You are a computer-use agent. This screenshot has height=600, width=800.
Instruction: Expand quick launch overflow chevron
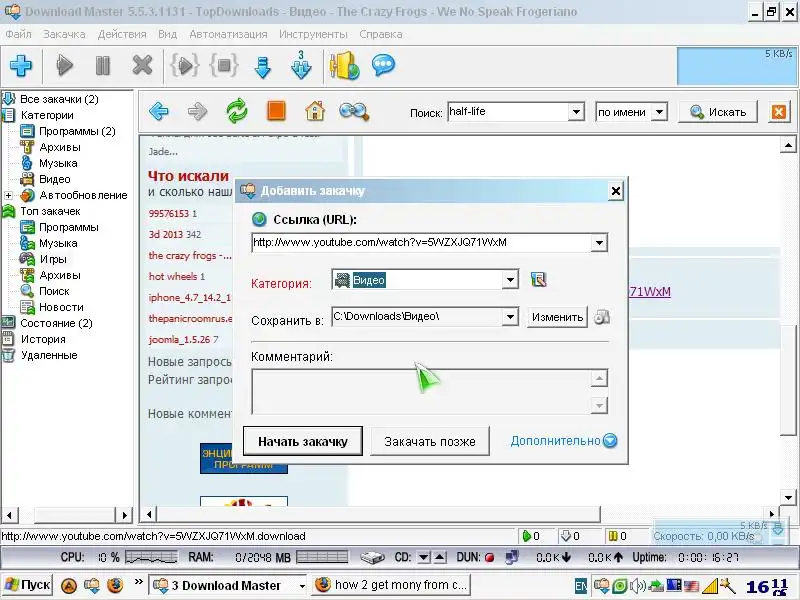[x=138, y=581]
